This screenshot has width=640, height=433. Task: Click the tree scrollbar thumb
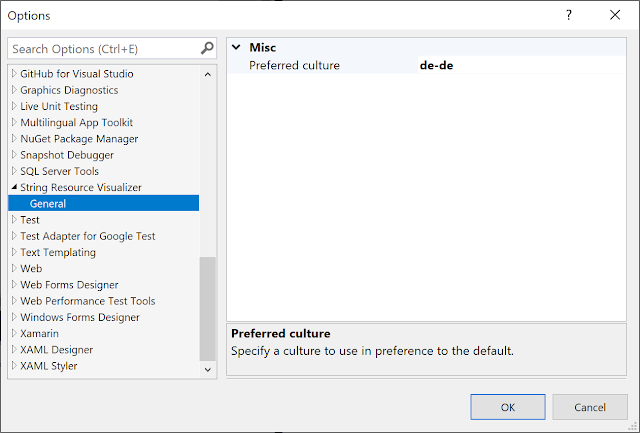(208, 309)
